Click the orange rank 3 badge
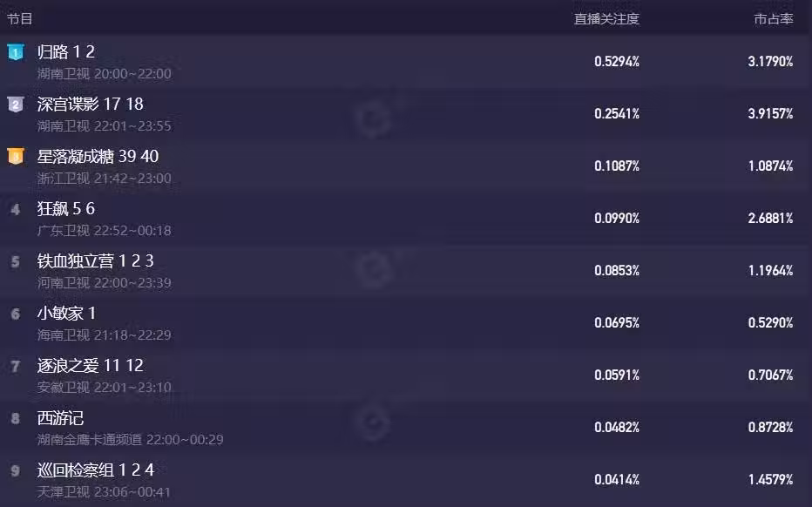This screenshot has height=507, width=812. point(15,157)
